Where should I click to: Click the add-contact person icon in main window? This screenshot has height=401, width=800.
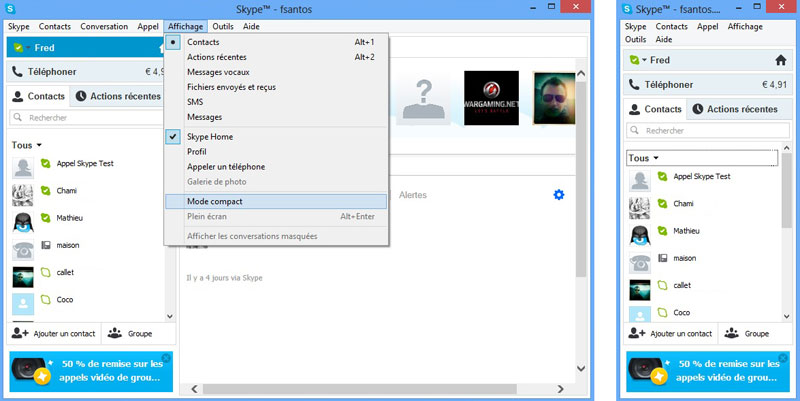20,333
